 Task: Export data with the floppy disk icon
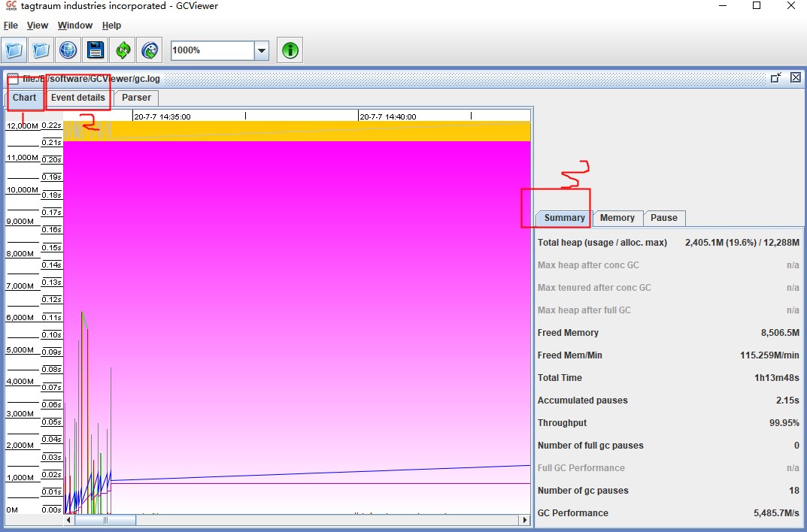coord(96,50)
